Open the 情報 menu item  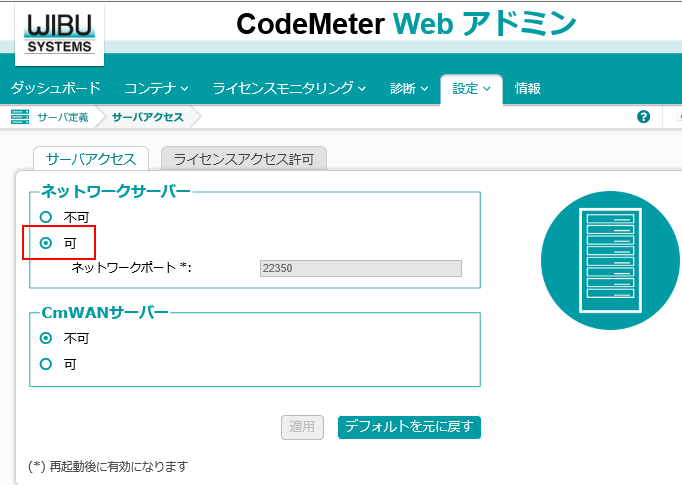pyautogui.click(x=527, y=88)
